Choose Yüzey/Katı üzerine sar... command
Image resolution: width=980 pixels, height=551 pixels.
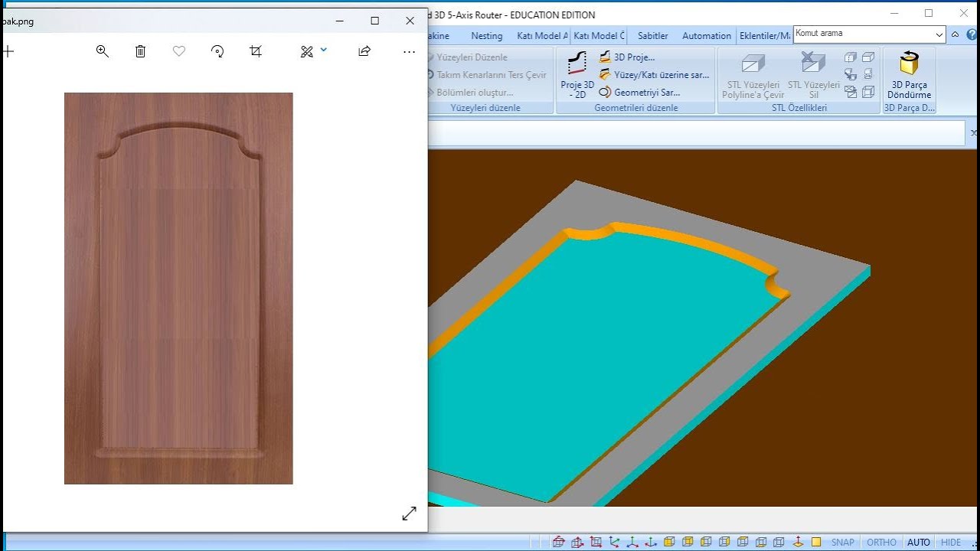655,74
